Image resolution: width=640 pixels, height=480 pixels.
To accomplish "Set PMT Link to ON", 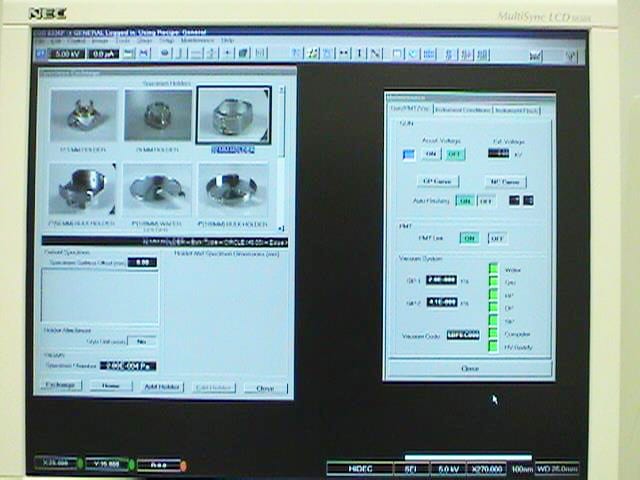I will [x=469, y=238].
